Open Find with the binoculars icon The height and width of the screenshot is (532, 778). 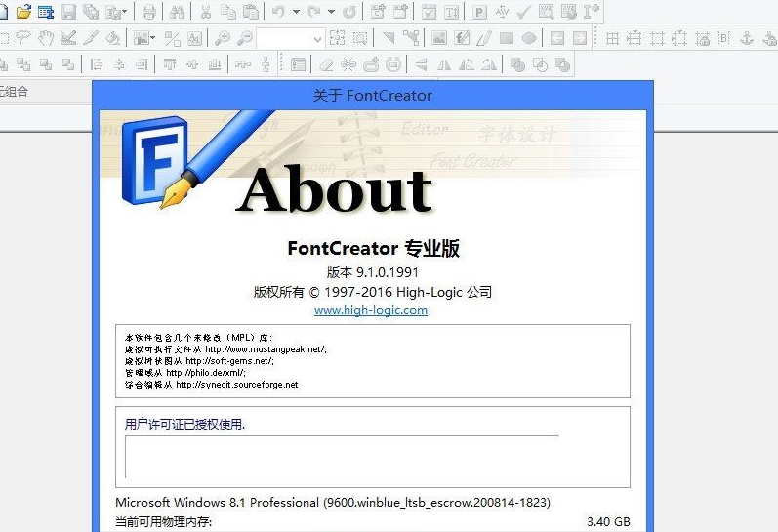pyautogui.click(x=177, y=12)
